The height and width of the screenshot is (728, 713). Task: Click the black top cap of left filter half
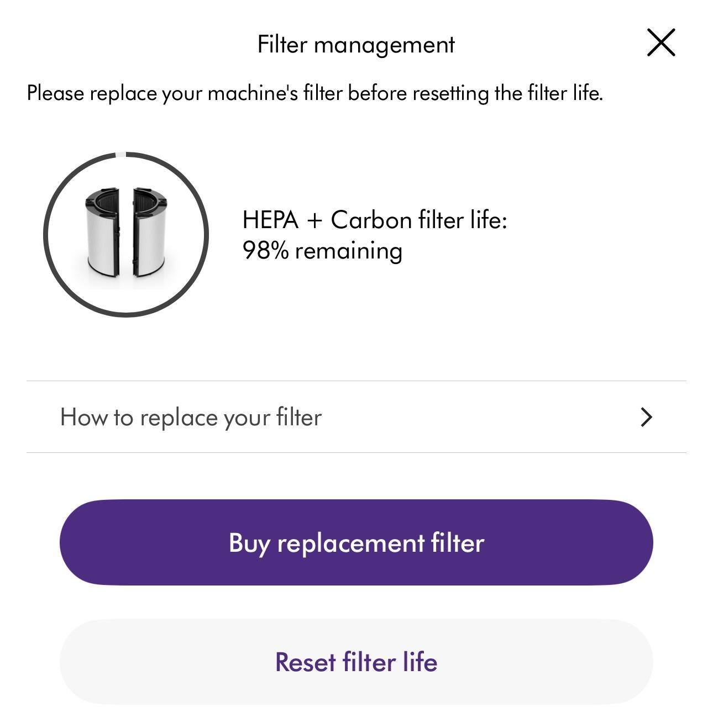(x=103, y=194)
